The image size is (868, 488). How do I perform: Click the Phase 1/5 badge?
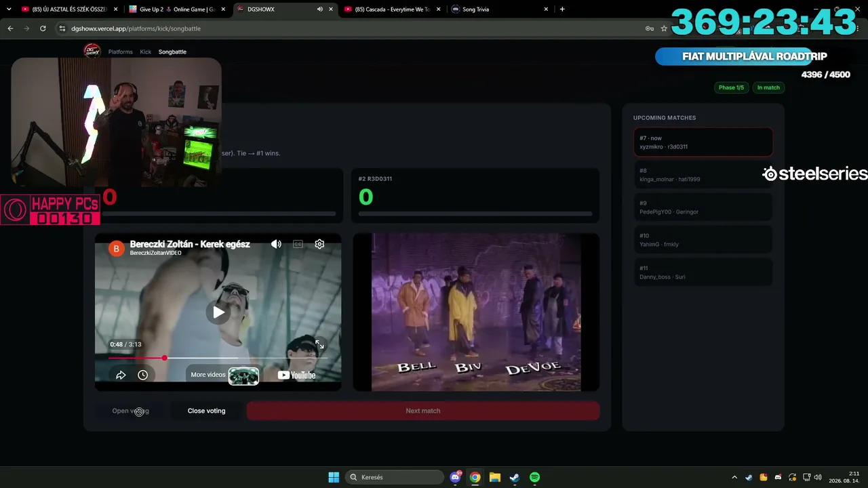731,87
